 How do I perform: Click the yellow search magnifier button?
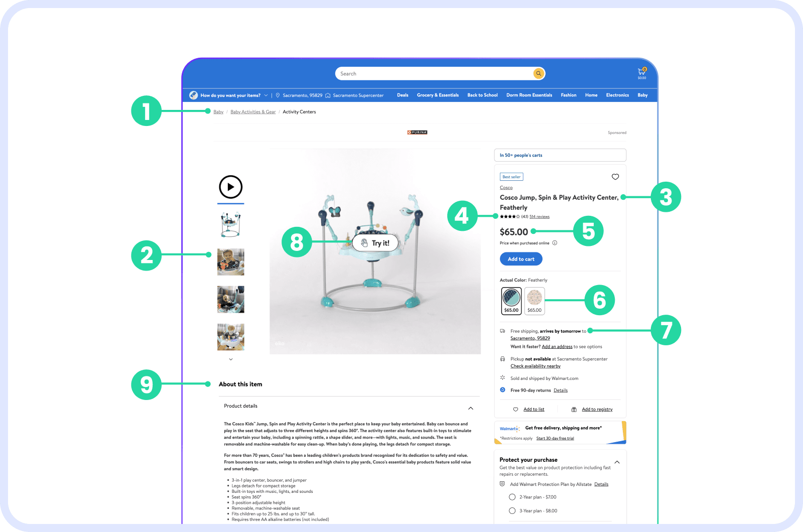pyautogui.click(x=539, y=74)
